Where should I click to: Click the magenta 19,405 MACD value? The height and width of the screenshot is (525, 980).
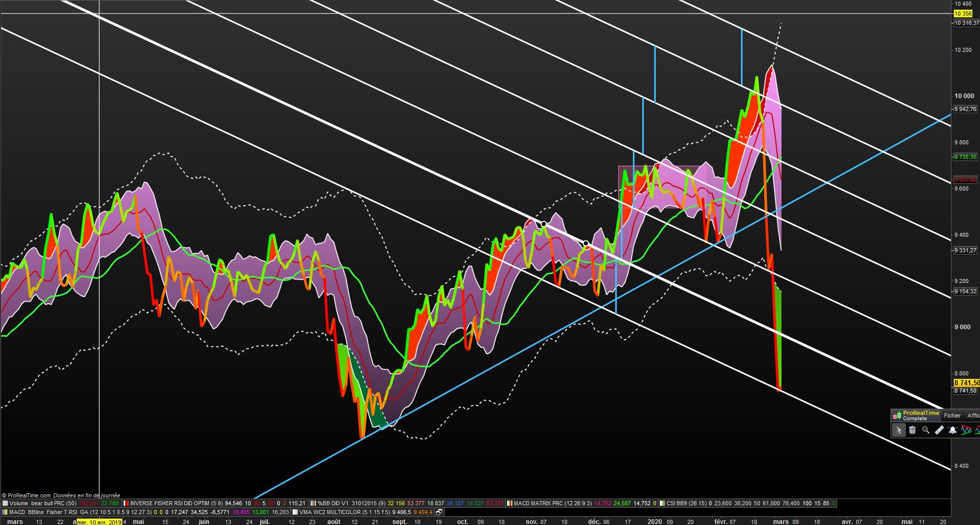pos(241,512)
